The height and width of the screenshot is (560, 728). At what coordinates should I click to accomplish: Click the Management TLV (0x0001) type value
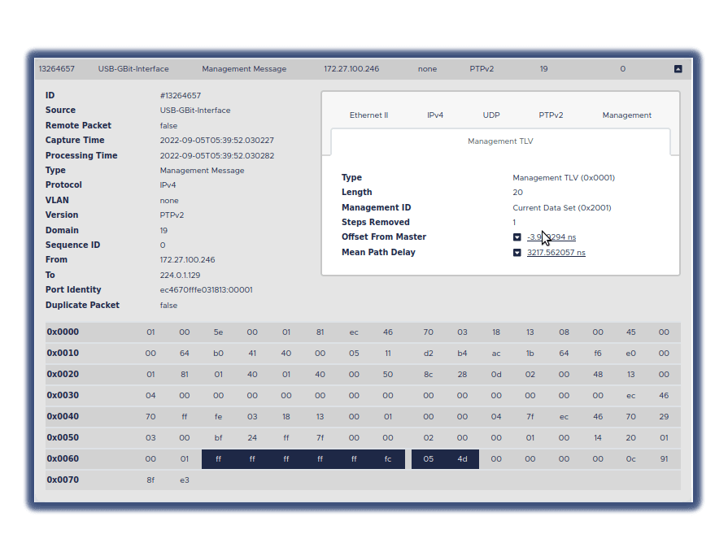pyautogui.click(x=564, y=178)
